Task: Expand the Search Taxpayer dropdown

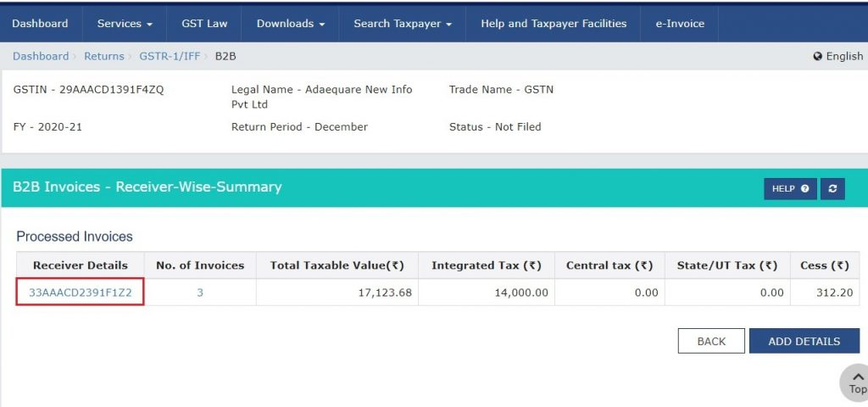Action: (403, 24)
